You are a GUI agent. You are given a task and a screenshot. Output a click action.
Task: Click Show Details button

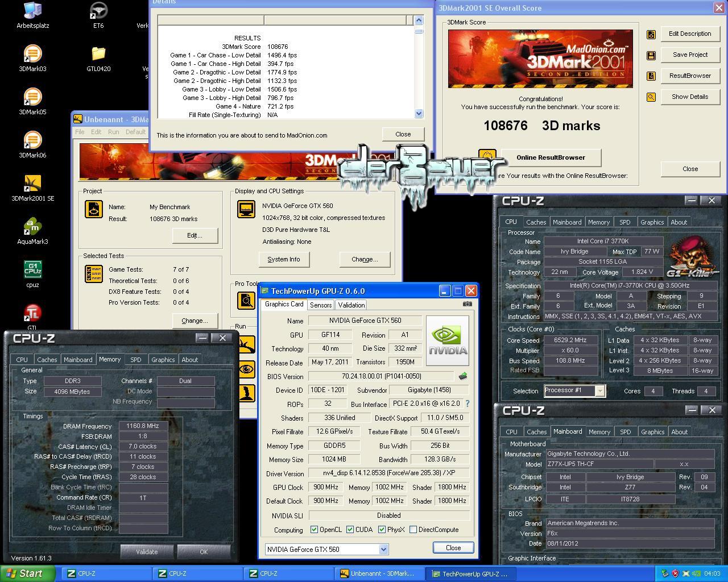[690, 97]
